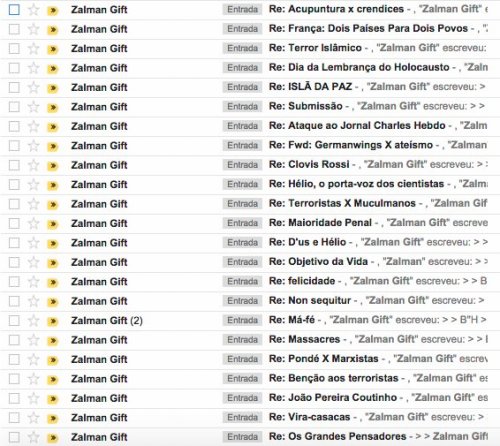Select checkbox for 'Re: Má-fé' email
Image resolution: width=500 pixels, height=446 pixels.
point(14,320)
